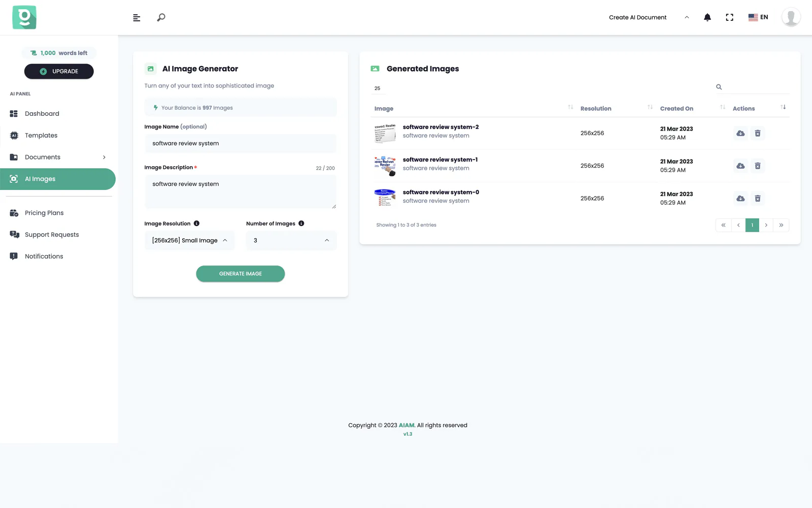Click the Image Description text area
The width and height of the screenshot is (812, 508).
(241, 192)
